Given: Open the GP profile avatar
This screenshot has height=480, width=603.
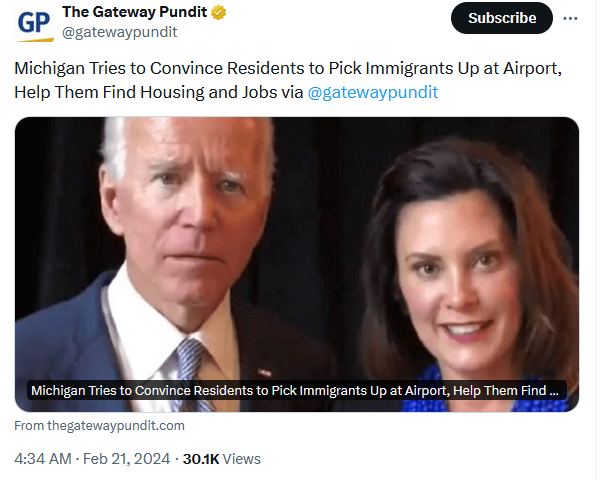Looking at the screenshot, I should 34,22.
